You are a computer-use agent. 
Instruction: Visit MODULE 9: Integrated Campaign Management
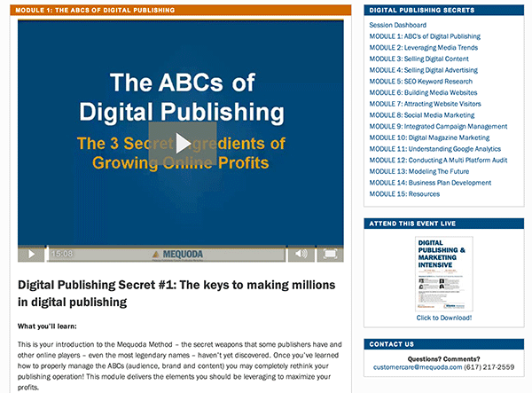click(438, 126)
